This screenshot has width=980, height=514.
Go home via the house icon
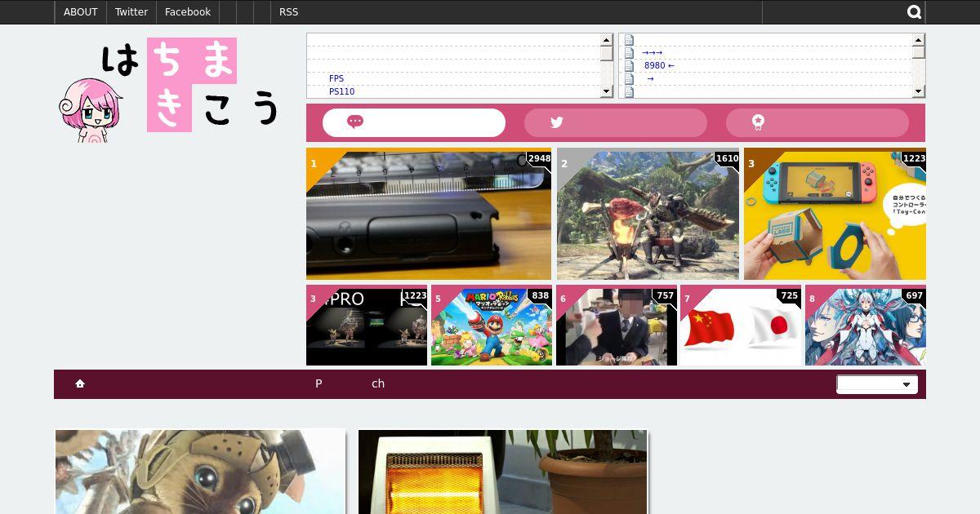80,383
